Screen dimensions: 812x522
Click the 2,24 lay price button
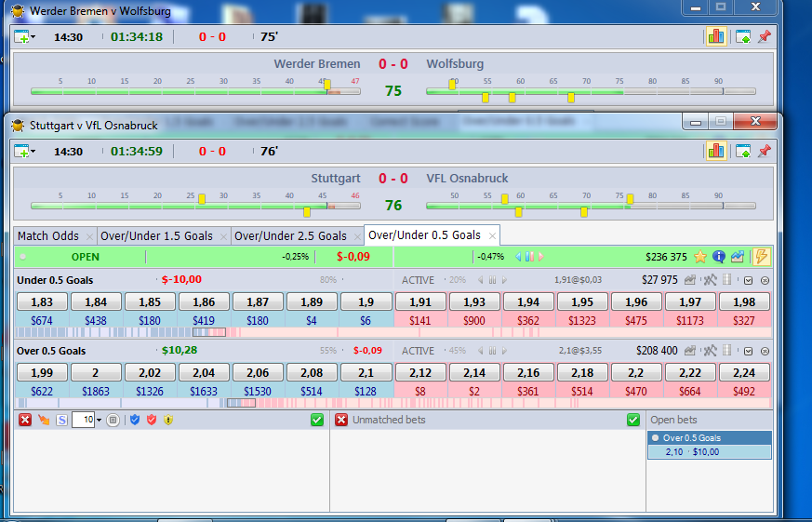point(744,373)
